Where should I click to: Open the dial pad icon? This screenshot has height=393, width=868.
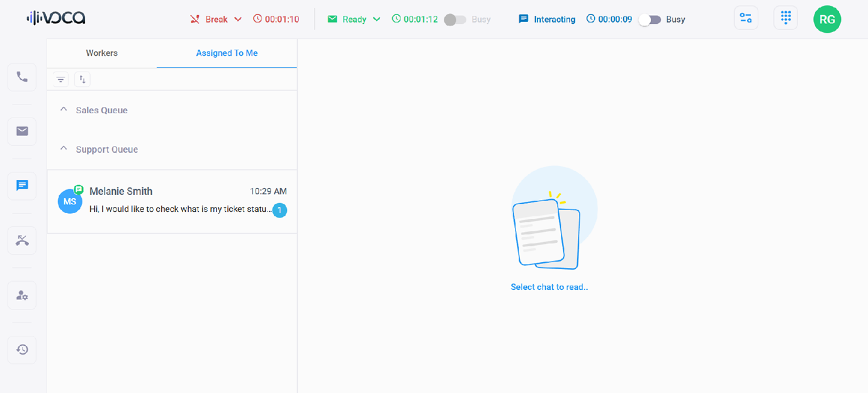click(x=786, y=18)
